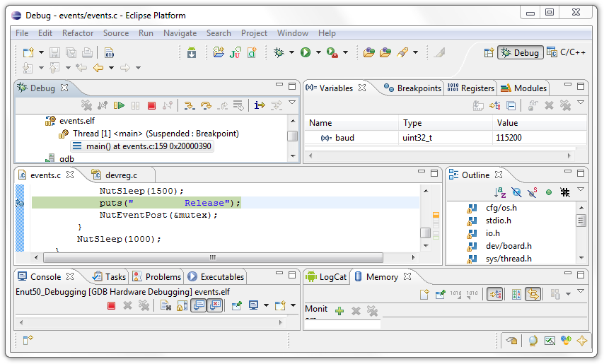
Task: Open the External Tools dropdown arrow
Action: tap(346, 52)
